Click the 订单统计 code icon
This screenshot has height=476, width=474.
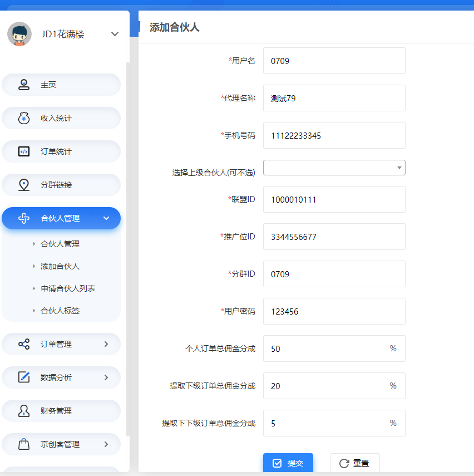coord(24,151)
